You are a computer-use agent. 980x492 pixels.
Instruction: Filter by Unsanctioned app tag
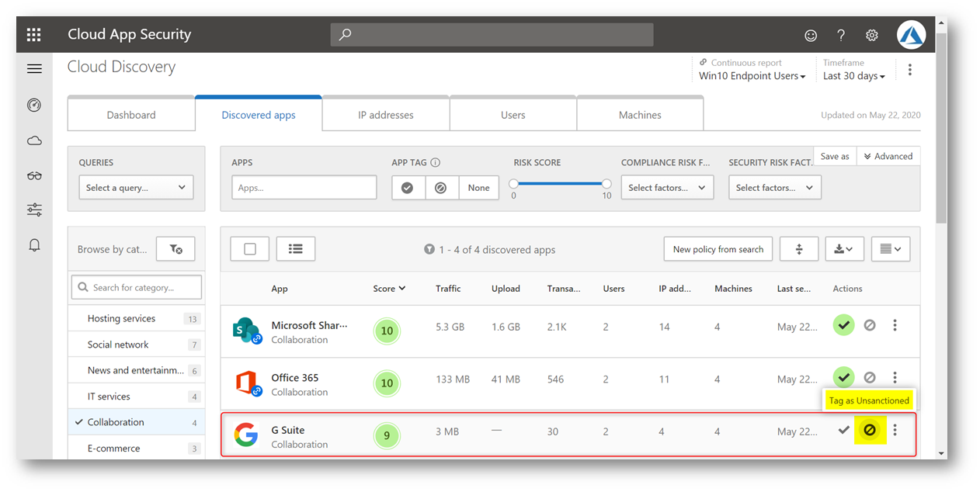click(x=441, y=188)
